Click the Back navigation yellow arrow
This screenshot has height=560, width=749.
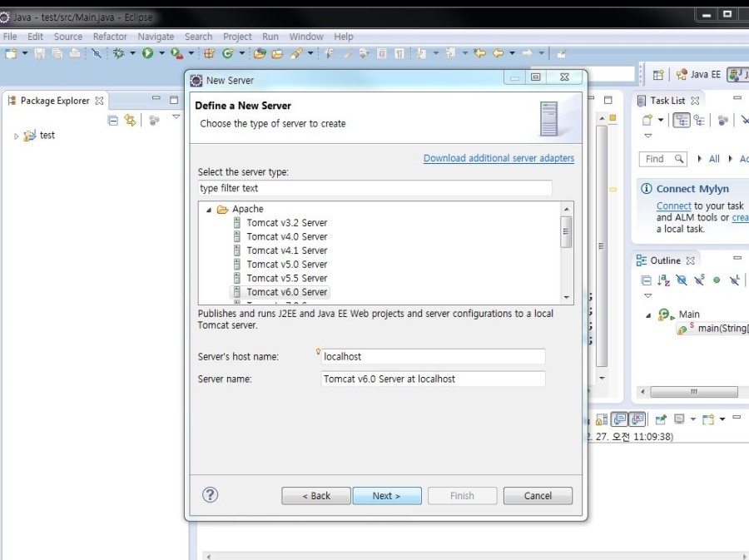(499, 53)
